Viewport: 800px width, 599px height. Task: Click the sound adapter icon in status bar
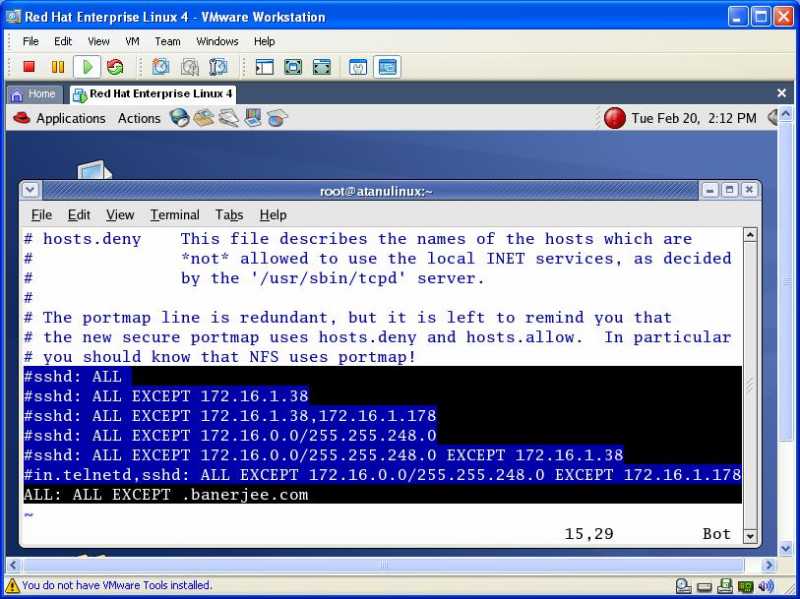click(766, 586)
